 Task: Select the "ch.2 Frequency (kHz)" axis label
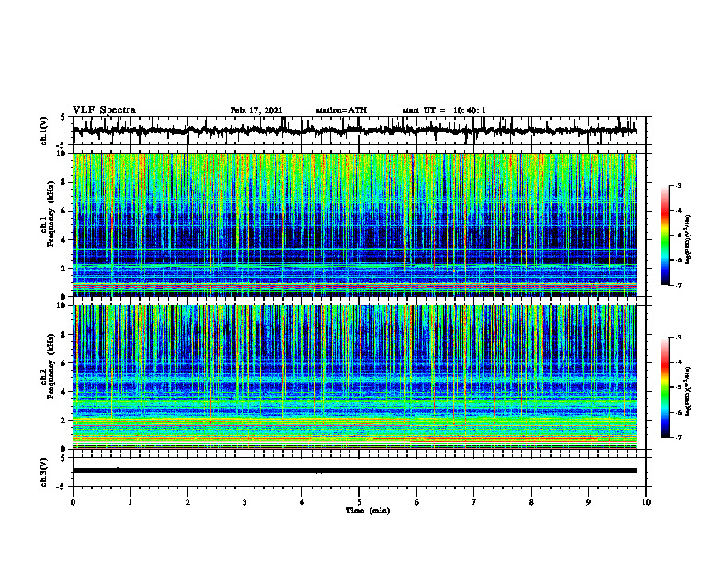(48, 365)
